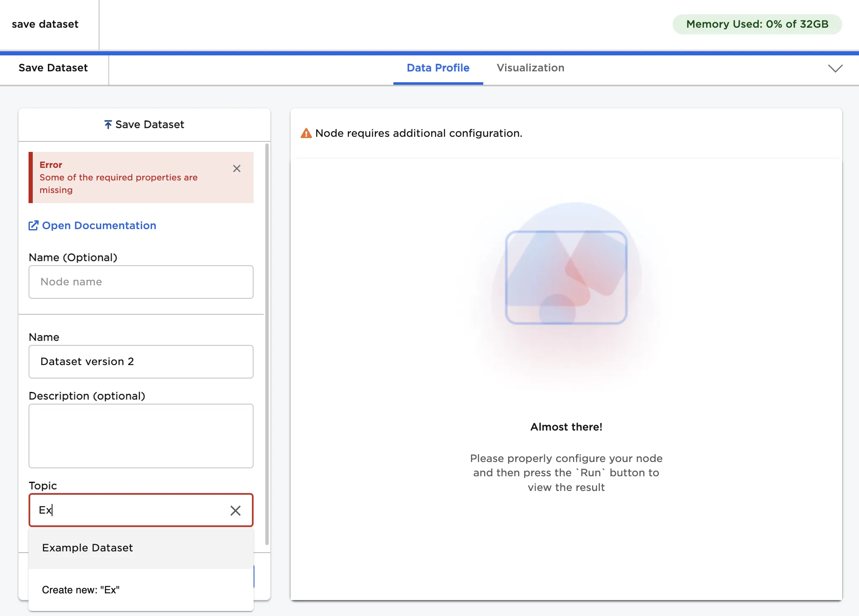The image size is (859, 616).
Task: Select Create new: "Ex" option
Action: click(x=81, y=590)
